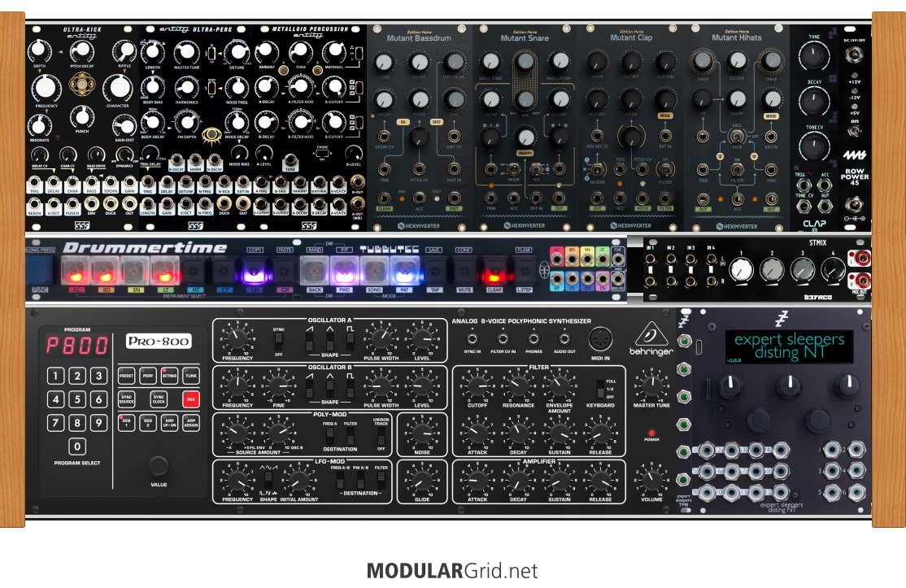Click the BACK direction pad on Drummertime
Image resolution: width=906 pixels, height=588 pixels.
click(314, 270)
